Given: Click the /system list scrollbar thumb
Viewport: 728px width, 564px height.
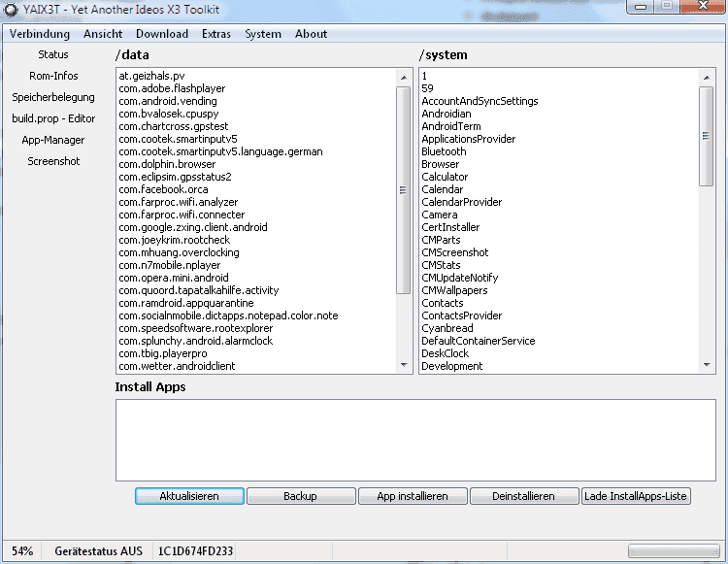Looking at the screenshot, I should [707, 136].
